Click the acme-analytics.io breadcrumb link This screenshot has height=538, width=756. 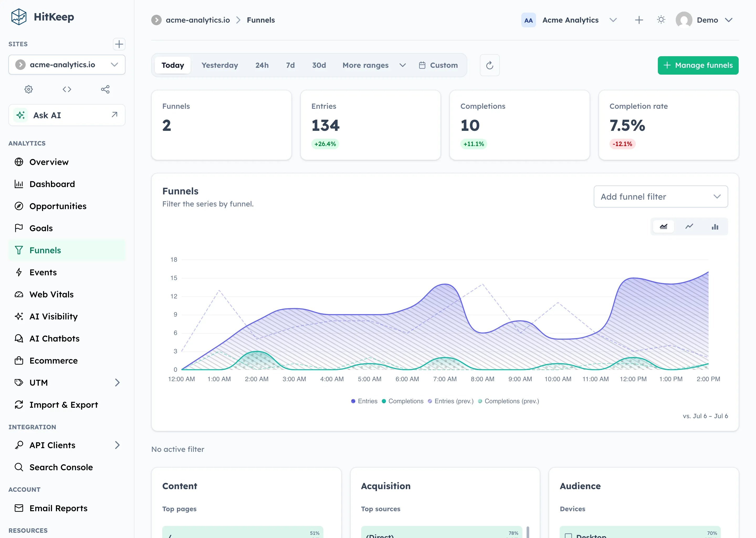[x=198, y=20]
